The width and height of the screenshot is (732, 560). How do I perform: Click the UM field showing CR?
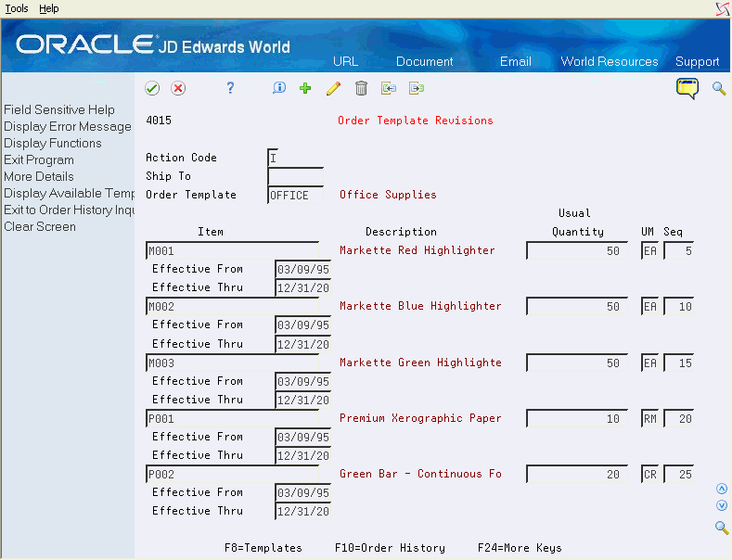pyautogui.click(x=649, y=474)
